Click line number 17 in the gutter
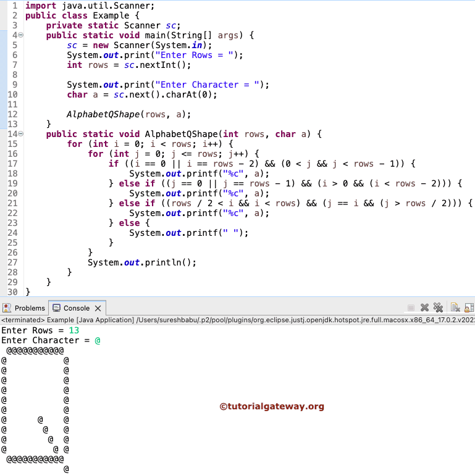475x476 pixels. pyautogui.click(x=12, y=164)
